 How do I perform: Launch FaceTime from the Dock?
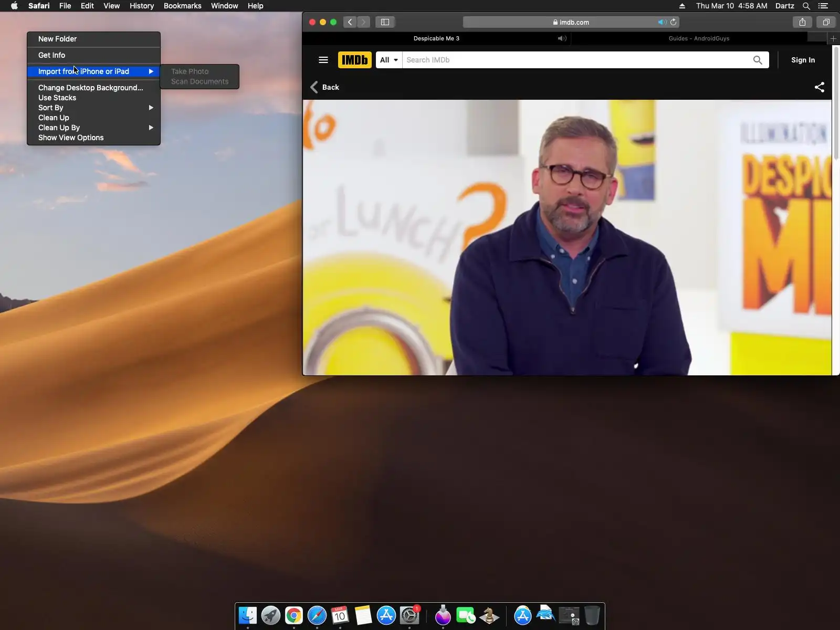coord(466,615)
